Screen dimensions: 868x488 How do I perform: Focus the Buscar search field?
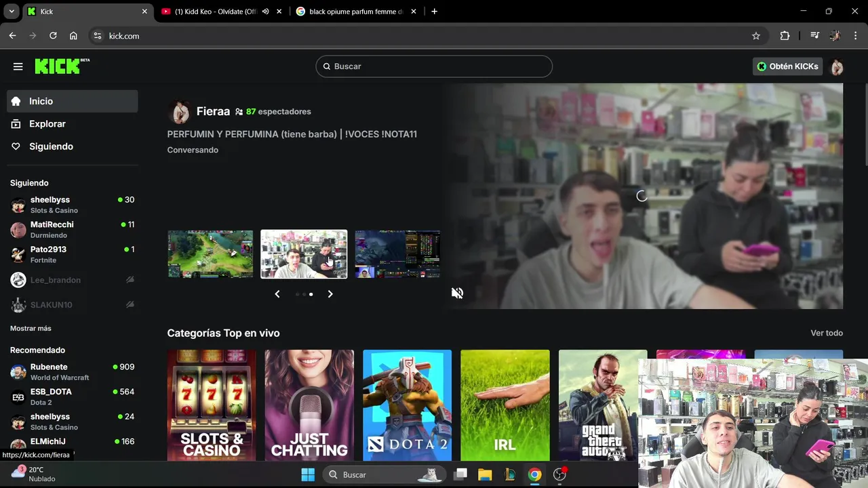(434, 66)
